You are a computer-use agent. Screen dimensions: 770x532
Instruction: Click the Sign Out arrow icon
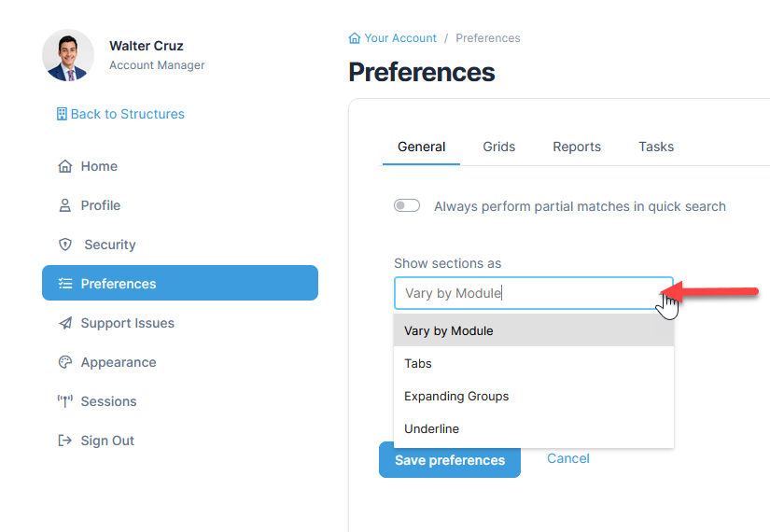click(x=65, y=441)
